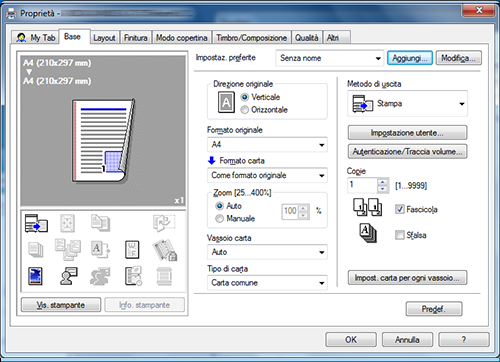The width and height of the screenshot is (500, 362).
Task: Click the portrait page A icon under Direzione originale
Action: (x=226, y=102)
